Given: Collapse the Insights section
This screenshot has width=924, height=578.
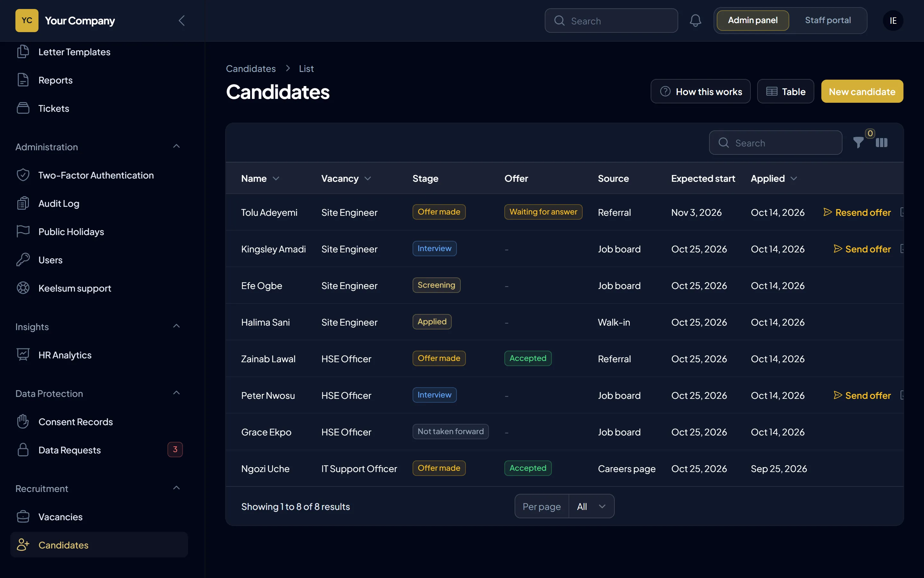Looking at the screenshot, I should click(176, 326).
